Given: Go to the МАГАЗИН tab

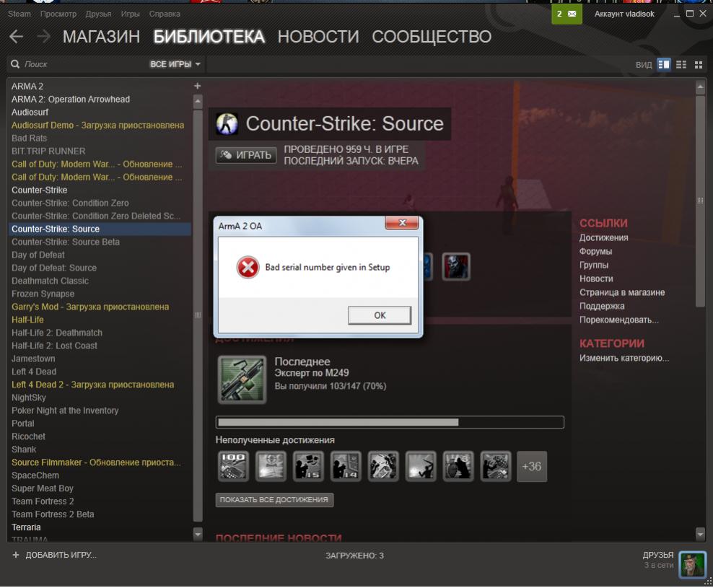Looking at the screenshot, I should pyautogui.click(x=102, y=37).
